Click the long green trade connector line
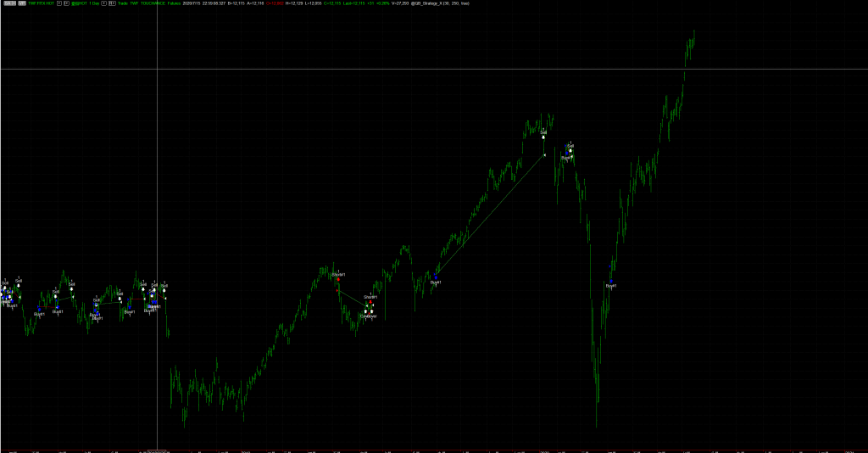868x453 pixels. 490,216
